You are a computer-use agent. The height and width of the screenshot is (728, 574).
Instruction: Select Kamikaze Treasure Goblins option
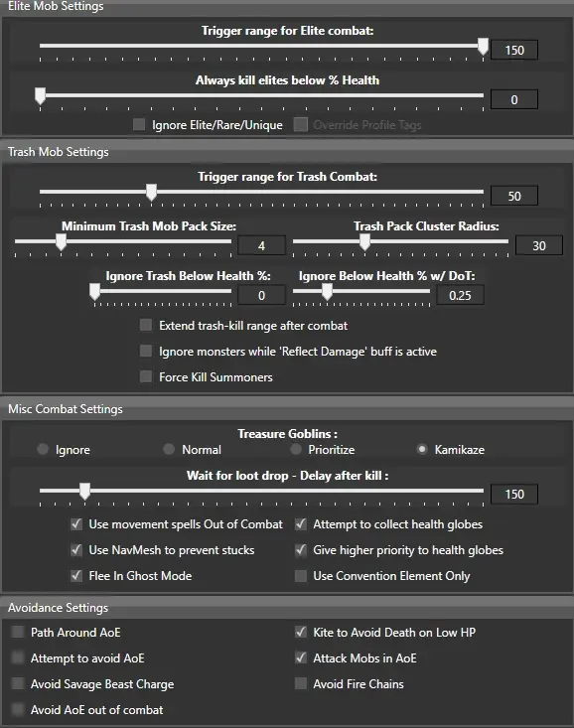click(x=422, y=449)
